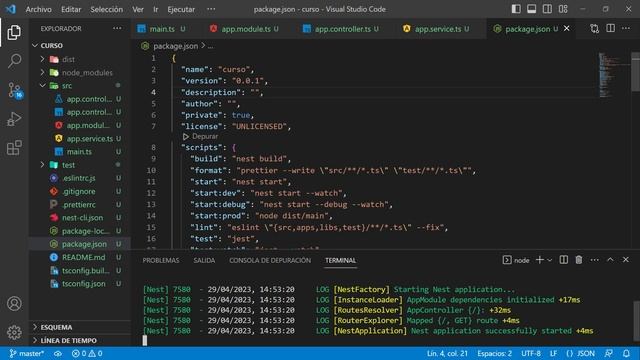Split the editor to the right
The width and height of the screenshot is (640, 360).
(610, 28)
